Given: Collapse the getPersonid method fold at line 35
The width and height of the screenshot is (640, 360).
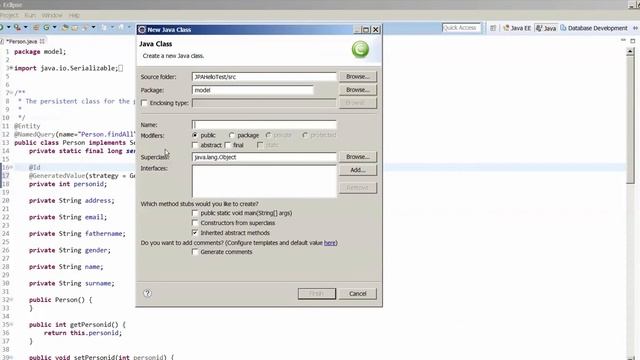Looking at the screenshot, I should 11,324.
